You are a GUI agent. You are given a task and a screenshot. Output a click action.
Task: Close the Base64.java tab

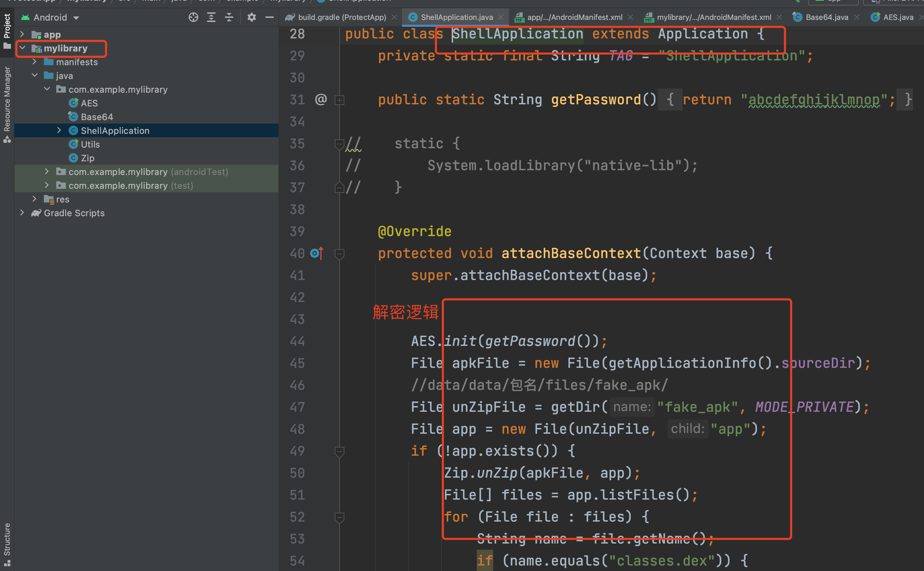pyautogui.click(x=857, y=18)
